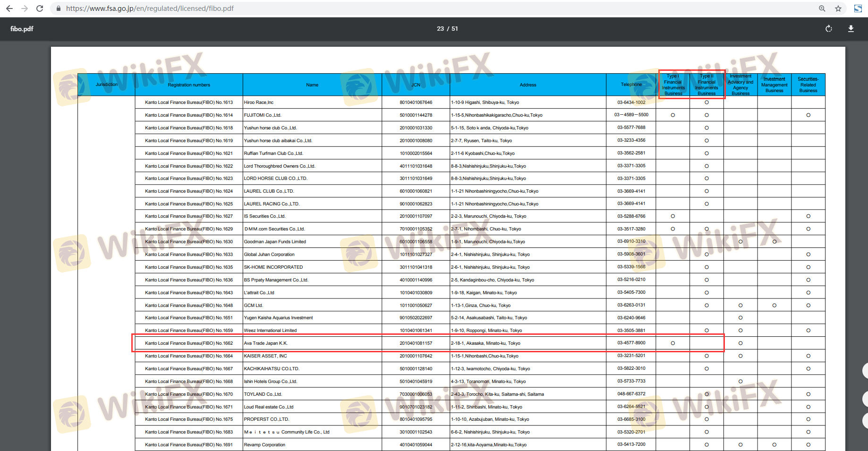Click the browser forward arrow
Screen dimensions: 868x451
[x=25, y=9]
